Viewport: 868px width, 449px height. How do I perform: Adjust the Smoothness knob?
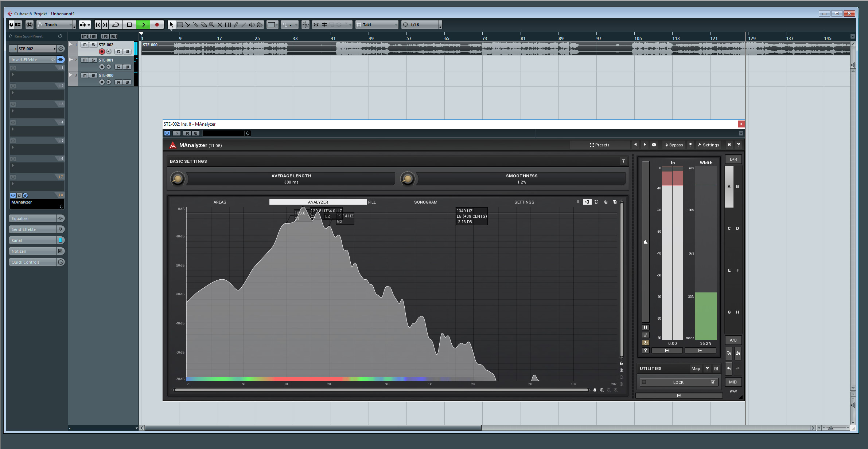[408, 179]
